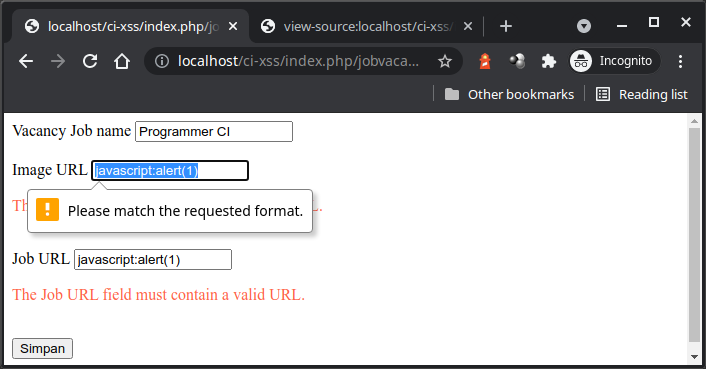Click the scrollbar down arrow
The image size is (706, 369).
coord(694,357)
